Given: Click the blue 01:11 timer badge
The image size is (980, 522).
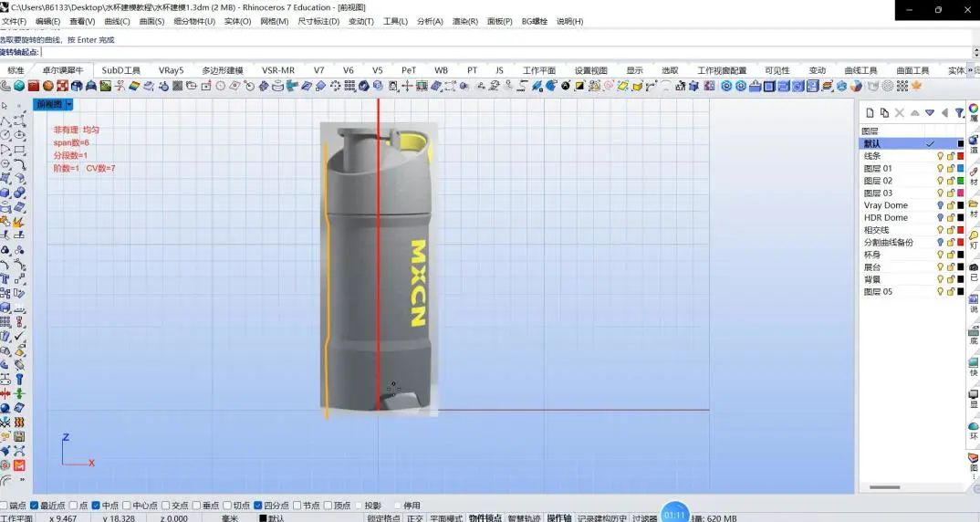Looking at the screenshot, I should [x=675, y=514].
